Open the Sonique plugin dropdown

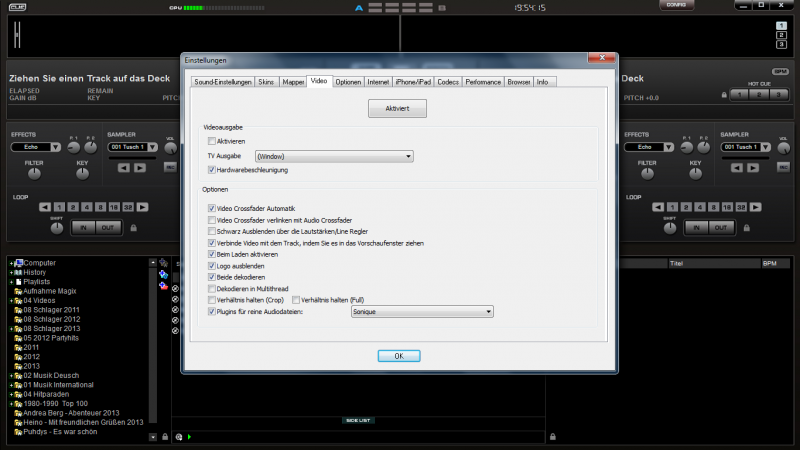click(422, 312)
